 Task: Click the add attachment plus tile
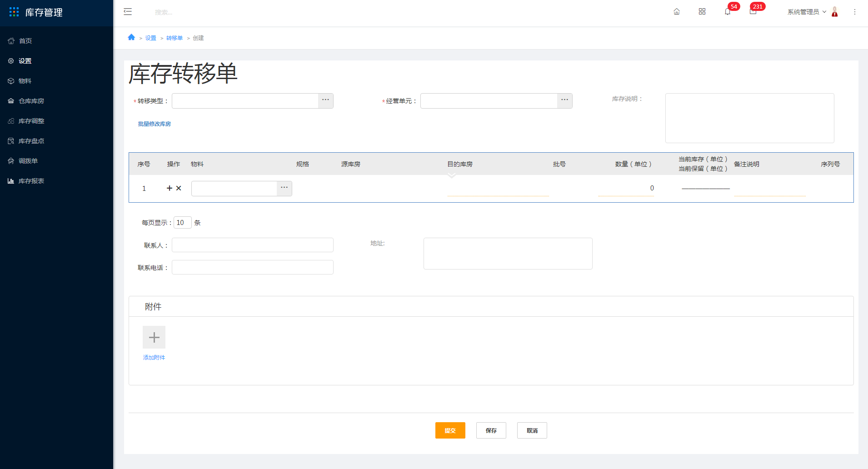pos(154,337)
